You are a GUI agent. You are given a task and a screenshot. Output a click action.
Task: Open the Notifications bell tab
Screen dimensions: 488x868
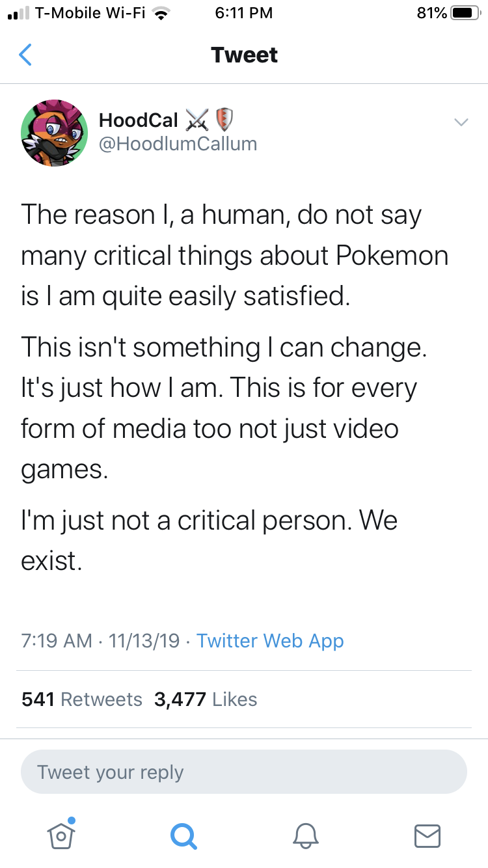point(306,834)
